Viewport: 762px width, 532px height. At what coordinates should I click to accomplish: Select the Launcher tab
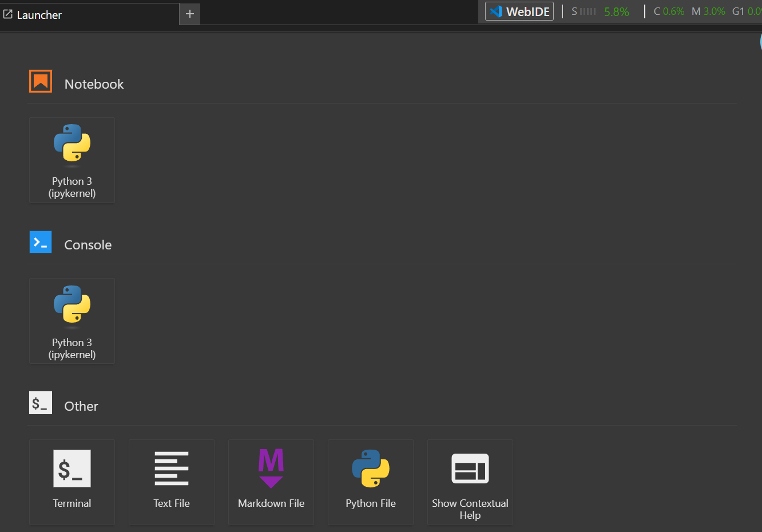point(89,14)
